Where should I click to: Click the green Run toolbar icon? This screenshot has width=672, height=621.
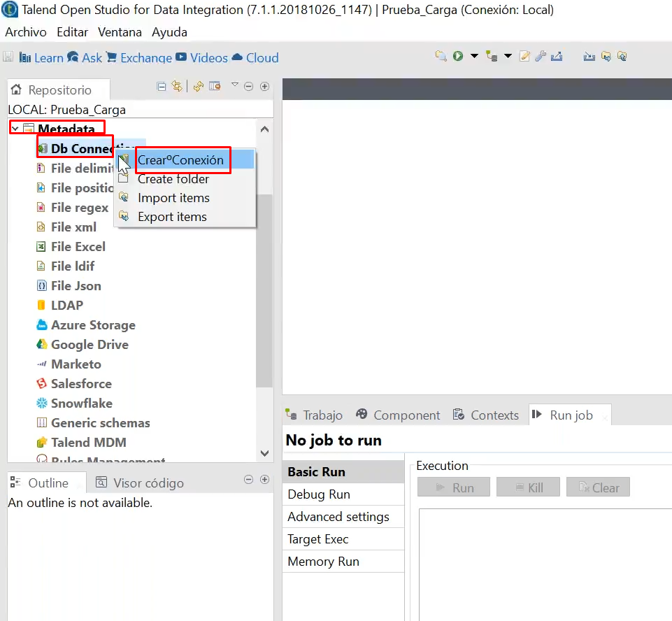click(x=458, y=56)
